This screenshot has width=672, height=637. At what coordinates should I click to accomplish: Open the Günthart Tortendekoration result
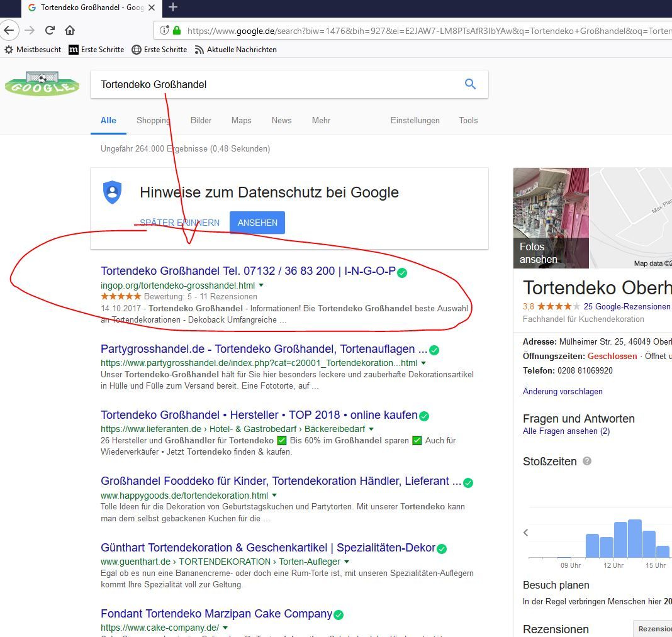click(268, 548)
